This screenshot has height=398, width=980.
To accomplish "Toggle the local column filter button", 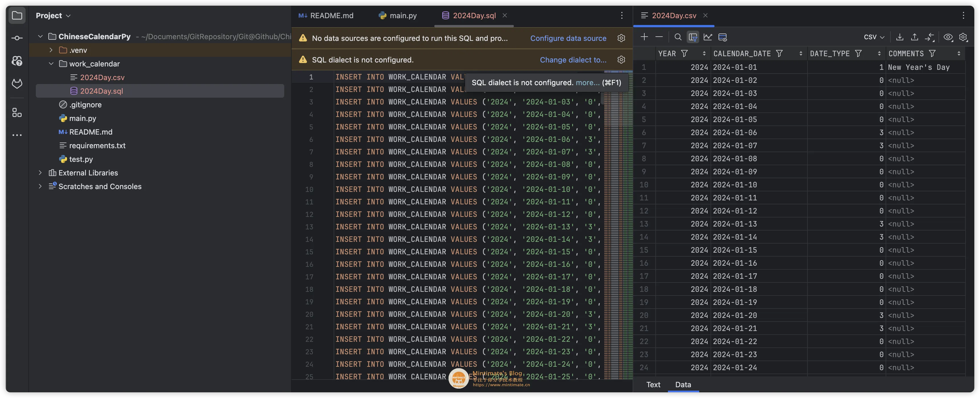I will [x=693, y=37].
